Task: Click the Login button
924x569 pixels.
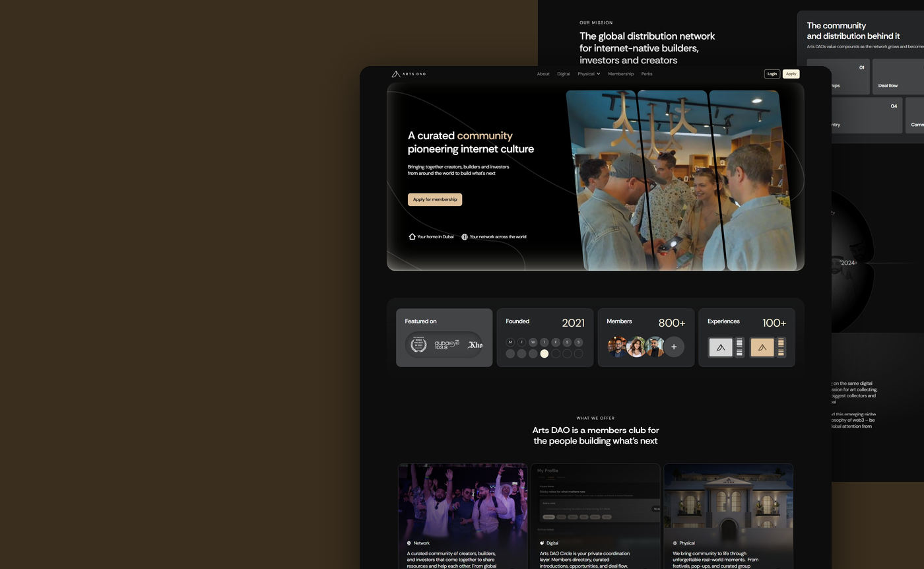Action: coord(772,74)
